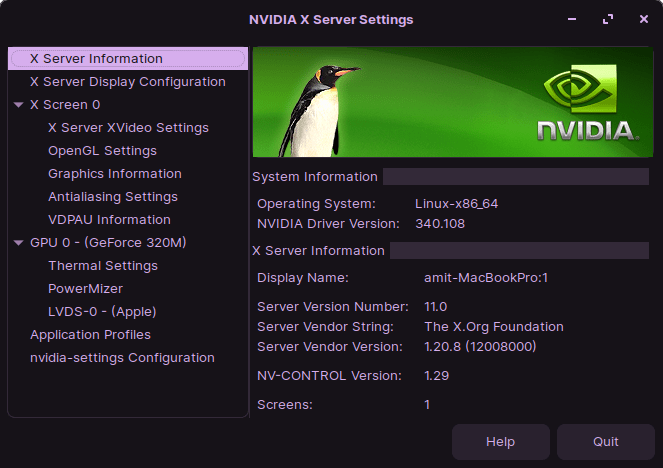Click the NV-CONTROL version 1.29 value
The image size is (663, 468).
(x=436, y=375)
